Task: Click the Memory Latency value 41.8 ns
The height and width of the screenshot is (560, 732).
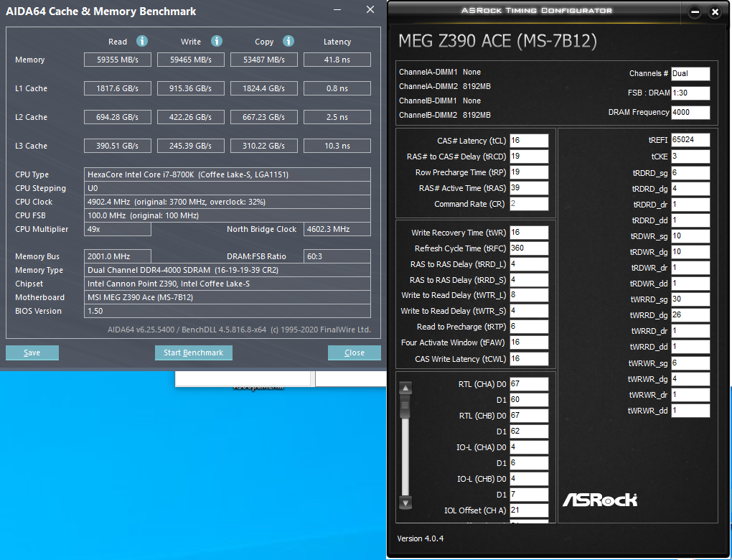Action: [x=337, y=60]
